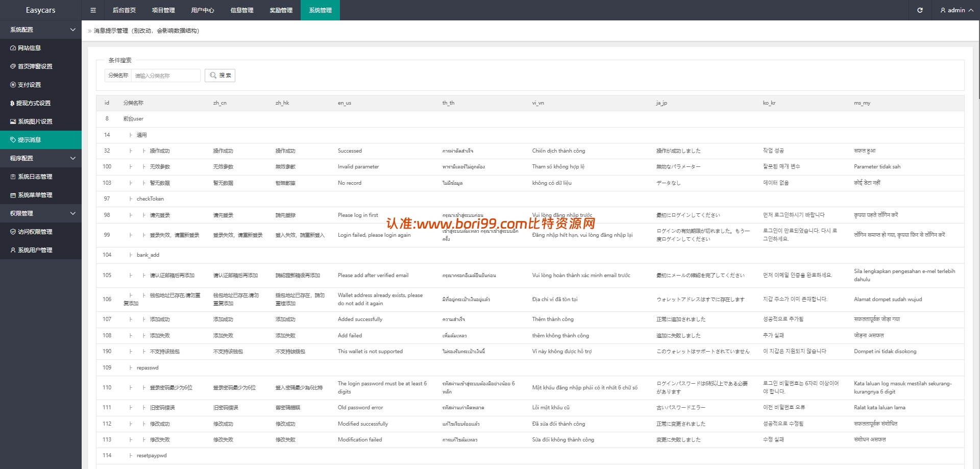Image resolution: width=980 pixels, height=469 pixels.
Task: Click "This wallet is not supported" cell
Action: point(370,352)
